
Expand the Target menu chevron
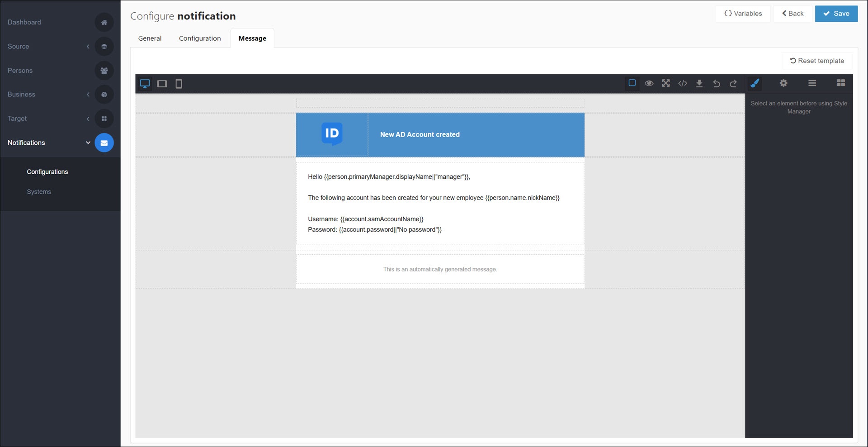click(88, 119)
